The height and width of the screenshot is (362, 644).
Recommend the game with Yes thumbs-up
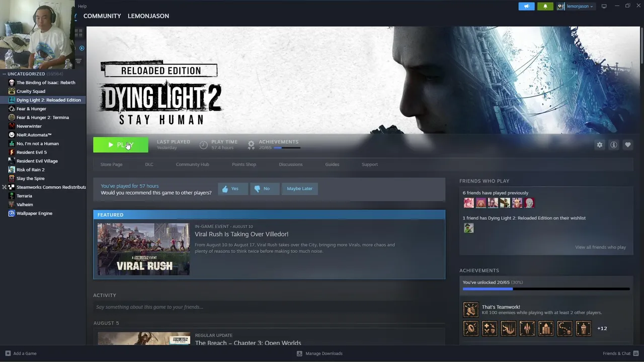click(x=233, y=189)
